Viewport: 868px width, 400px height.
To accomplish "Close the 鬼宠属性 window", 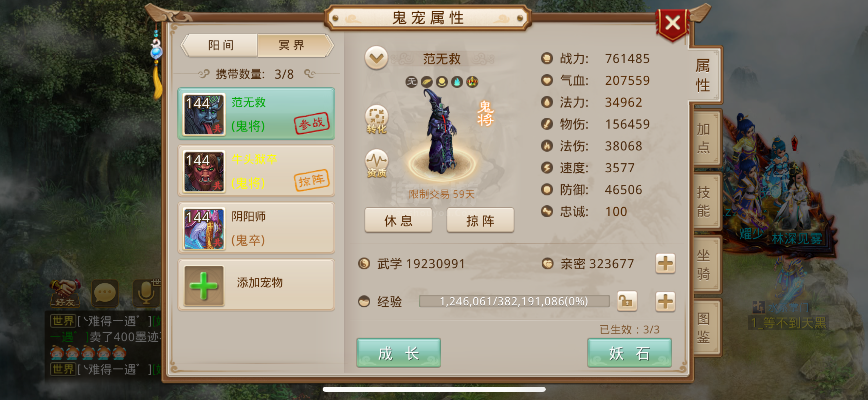I will (x=672, y=24).
